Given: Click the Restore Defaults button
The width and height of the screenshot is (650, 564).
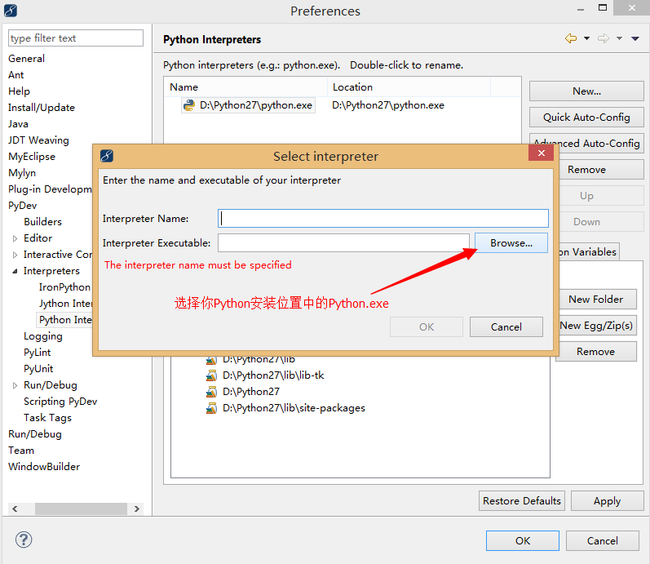Looking at the screenshot, I should tap(521, 501).
